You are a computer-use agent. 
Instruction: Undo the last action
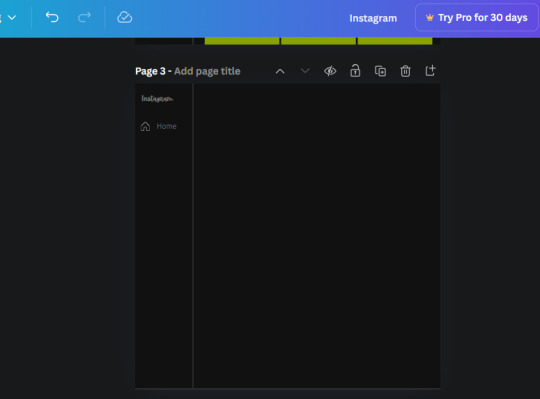point(52,17)
